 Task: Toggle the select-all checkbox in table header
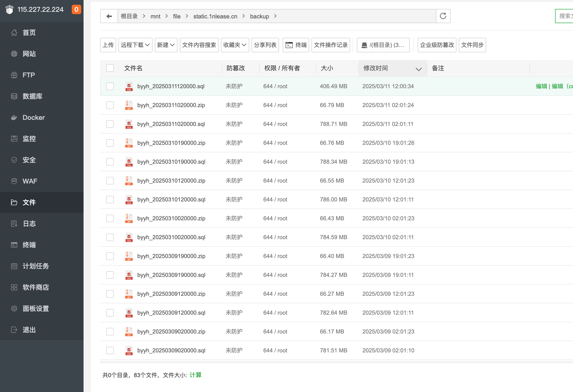click(x=110, y=68)
